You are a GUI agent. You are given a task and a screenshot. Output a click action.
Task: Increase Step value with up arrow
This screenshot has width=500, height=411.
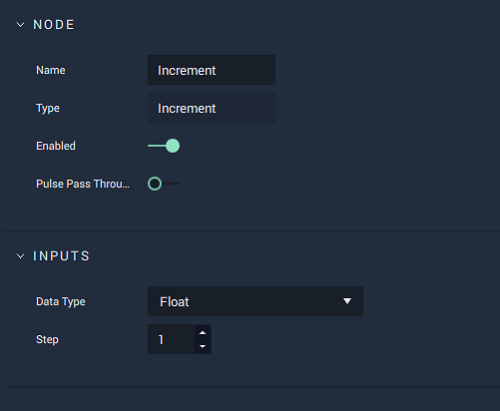[202, 333]
